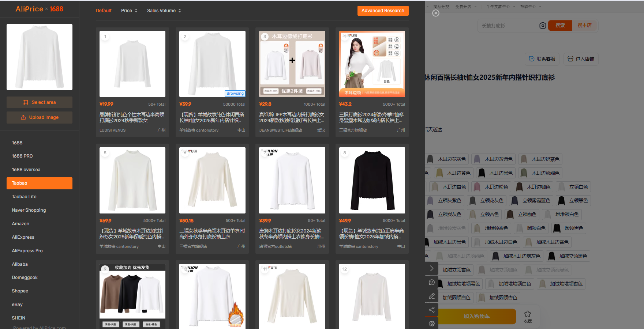Click the orange search button on Taobao page
The width and height of the screenshot is (644, 329).
(x=560, y=26)
